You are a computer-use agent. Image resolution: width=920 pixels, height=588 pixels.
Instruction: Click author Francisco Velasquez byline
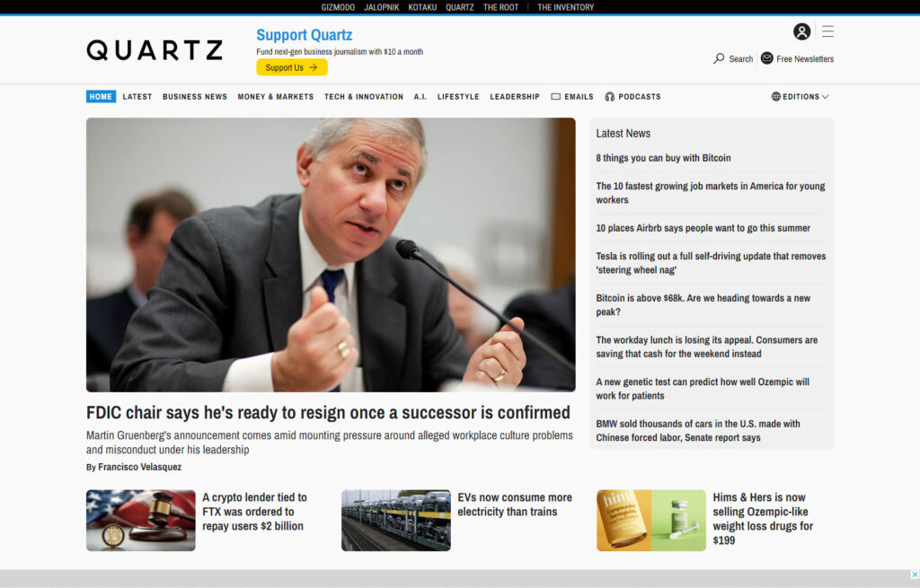(139, 467)
